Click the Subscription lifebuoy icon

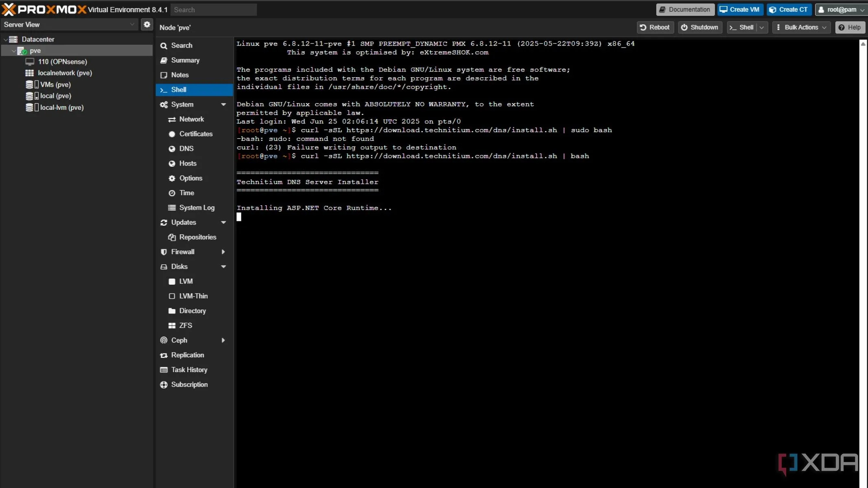(x=164, y=385)
